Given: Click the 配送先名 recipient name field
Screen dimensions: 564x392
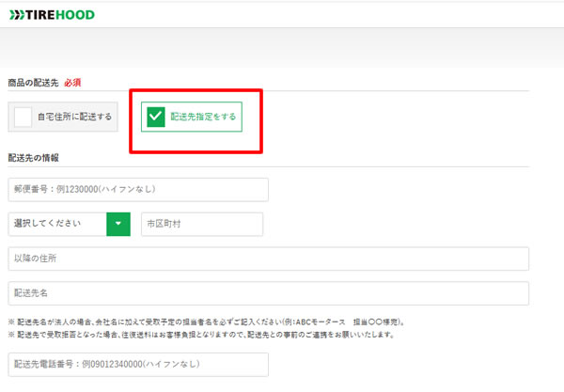Looking at the screenshot, I should click(x=268, y=293).
